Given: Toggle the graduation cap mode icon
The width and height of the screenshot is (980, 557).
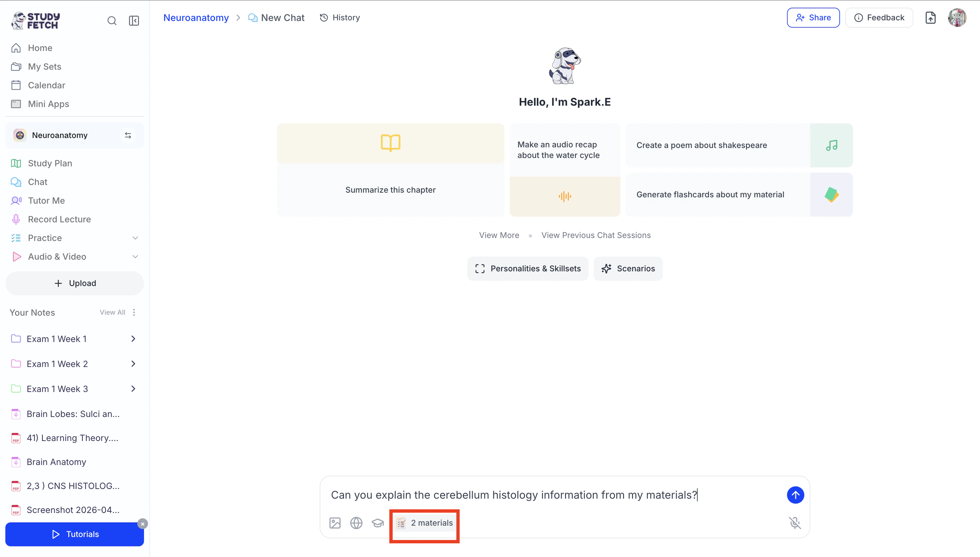Looking at the screenshot, I should [378, 523].
